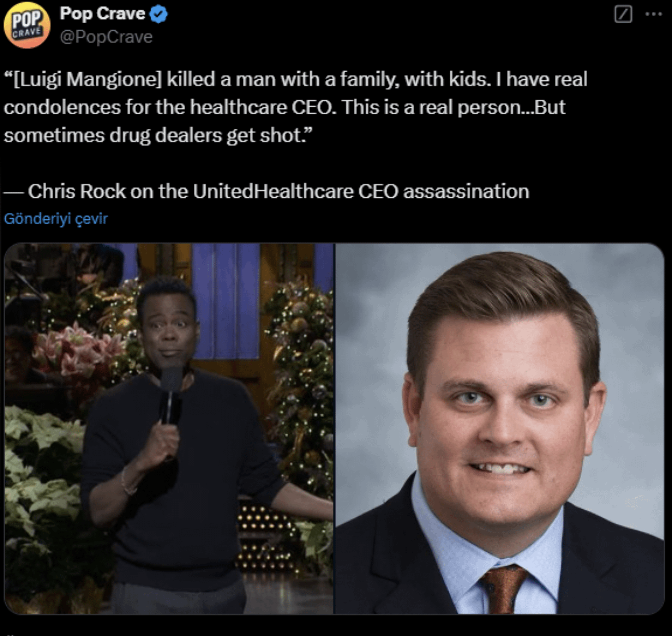The width and height of the screenshot is (672, 636).
Task: Click the 'condolences for the healthcare CEO' line
Action: [284, 107]
